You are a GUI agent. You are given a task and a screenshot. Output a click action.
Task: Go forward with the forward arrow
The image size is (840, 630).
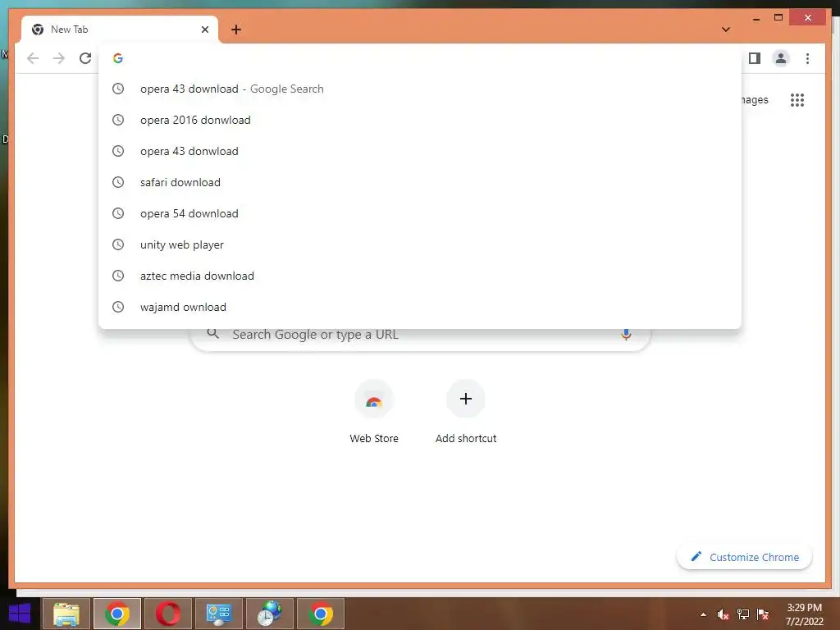coord(59,58)
